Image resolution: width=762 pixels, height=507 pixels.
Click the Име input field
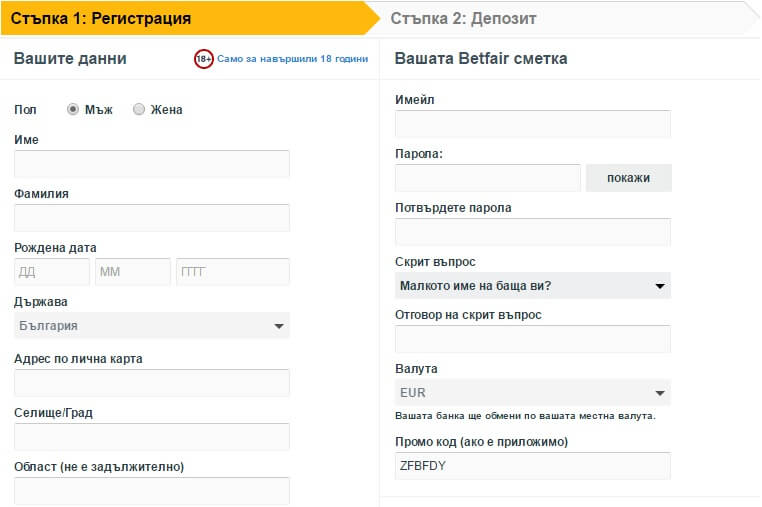point(152,164)
